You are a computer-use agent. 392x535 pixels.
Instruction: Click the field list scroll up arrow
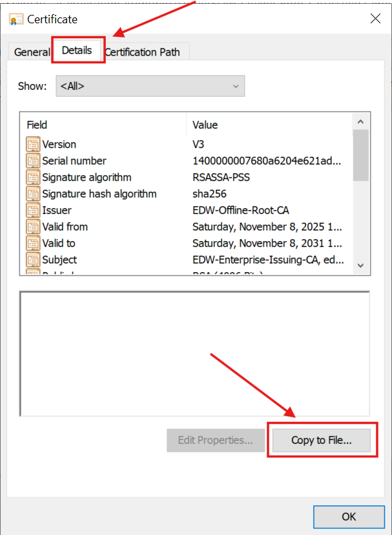tap(360, 121)
